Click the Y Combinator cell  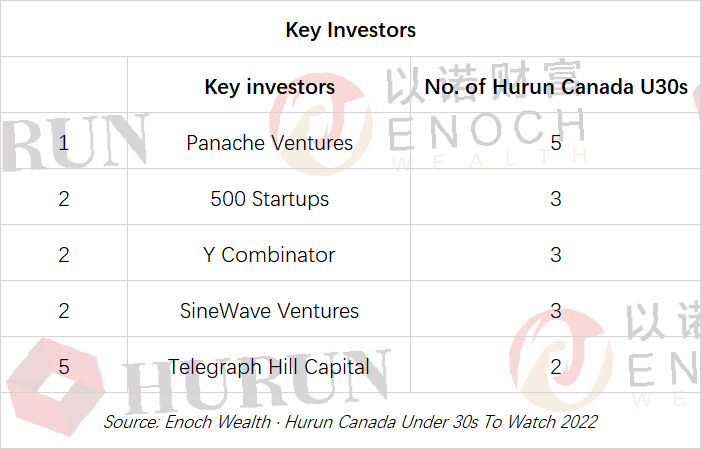270,255
